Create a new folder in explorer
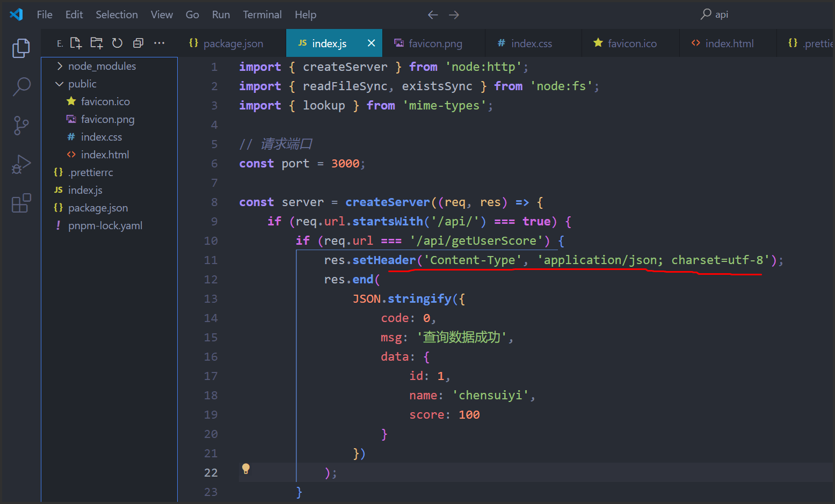The image size is (835, 504). tap(97, 43)
